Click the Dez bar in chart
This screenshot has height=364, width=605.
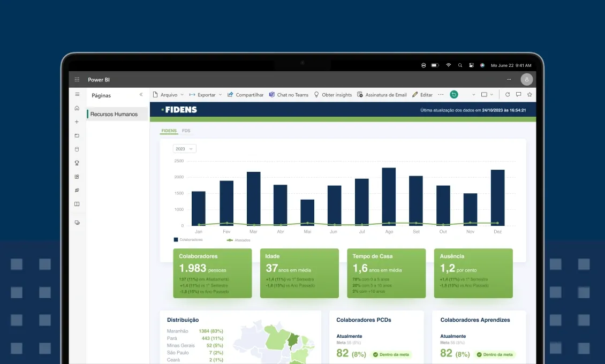click(498, 198)
